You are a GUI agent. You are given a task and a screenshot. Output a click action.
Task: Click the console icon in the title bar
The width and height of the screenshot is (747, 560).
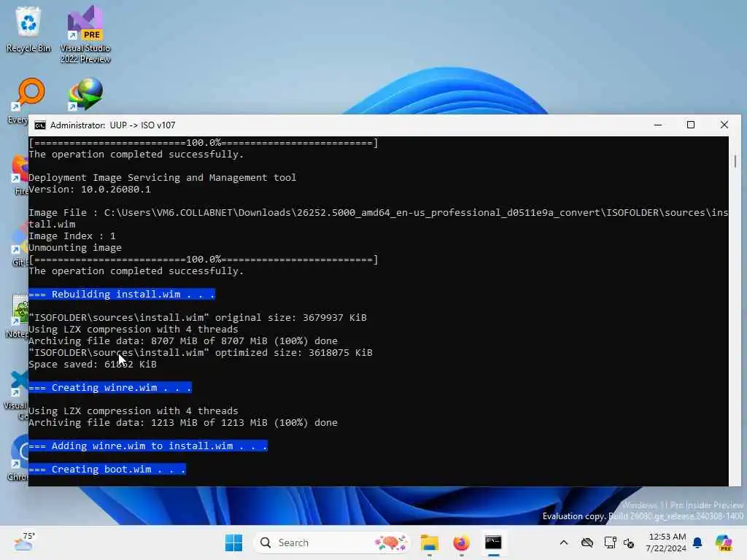coord(40,125)
